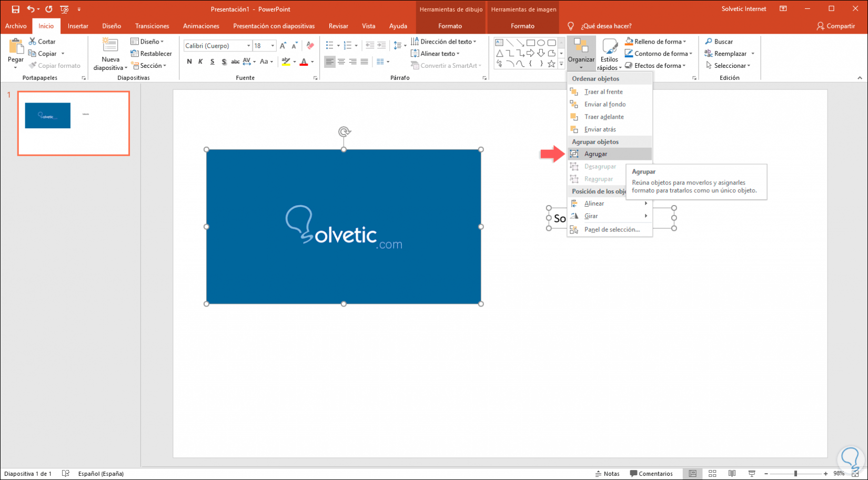Viewport: 868px width, 480px height.
Task: Click the Pegar clipboard icon
Action: [x=16, y=46]
